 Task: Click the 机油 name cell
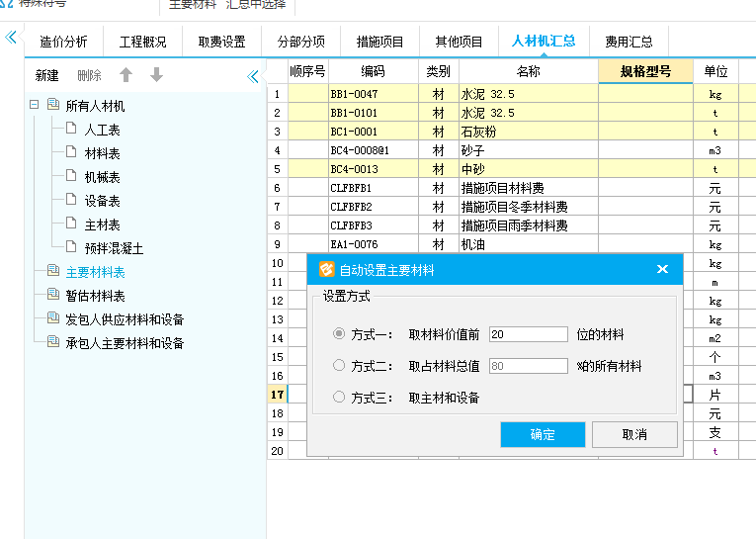click(529, 244)
